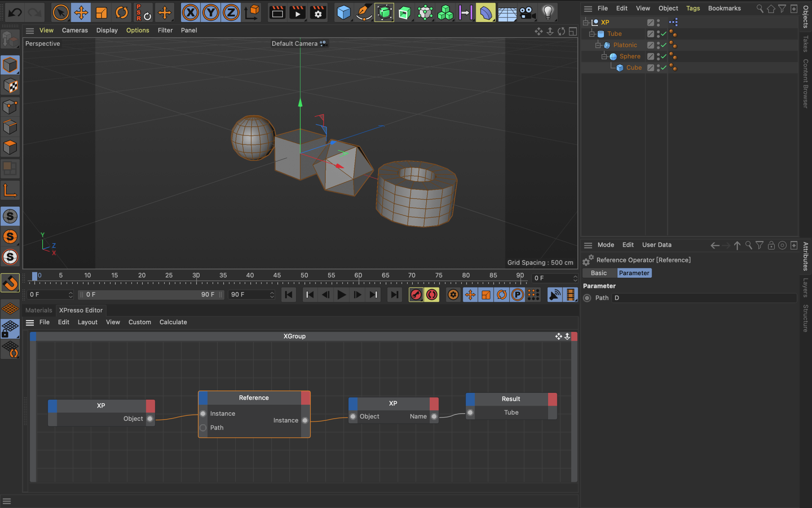Image resolution: width=812 pixels, height=508 pixels.
Task: Open the Content Browser side tab
Action: (806, 83)
